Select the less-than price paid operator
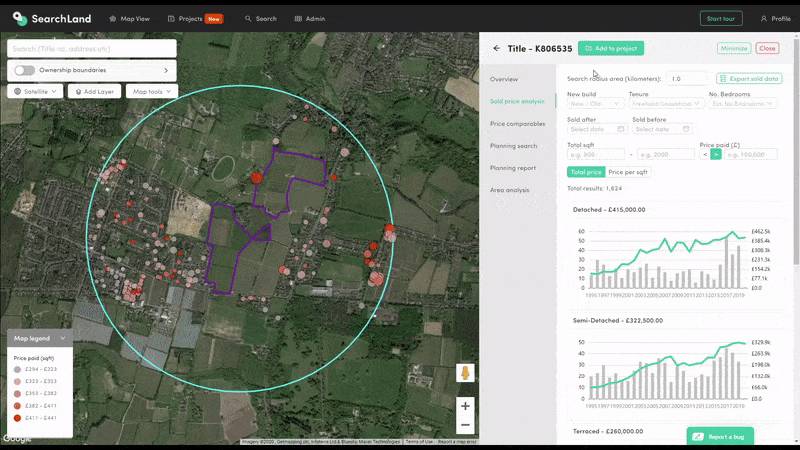The height and width of the screenshot is (450, 800). (x=705, y=154)
